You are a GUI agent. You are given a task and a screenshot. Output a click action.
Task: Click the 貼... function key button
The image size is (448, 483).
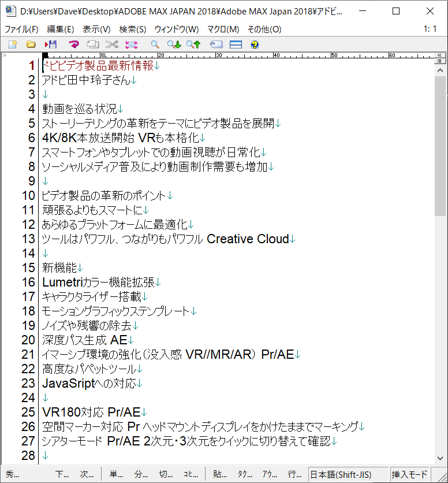coord(220,474)
